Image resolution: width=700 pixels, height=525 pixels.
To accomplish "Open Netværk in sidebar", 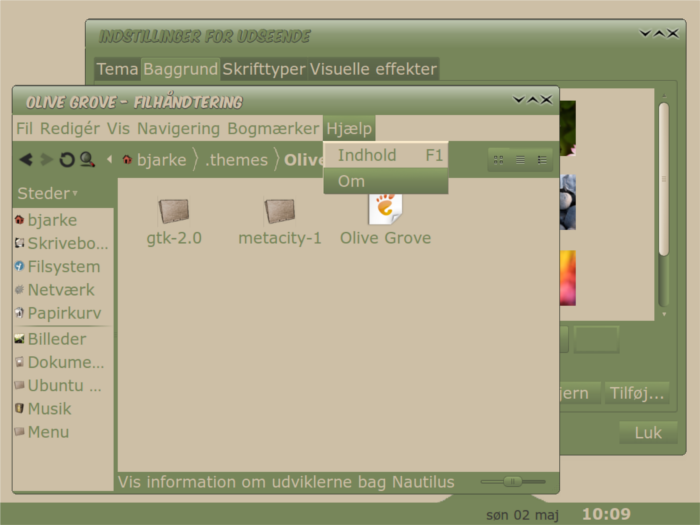I will (x=54, y=290).
